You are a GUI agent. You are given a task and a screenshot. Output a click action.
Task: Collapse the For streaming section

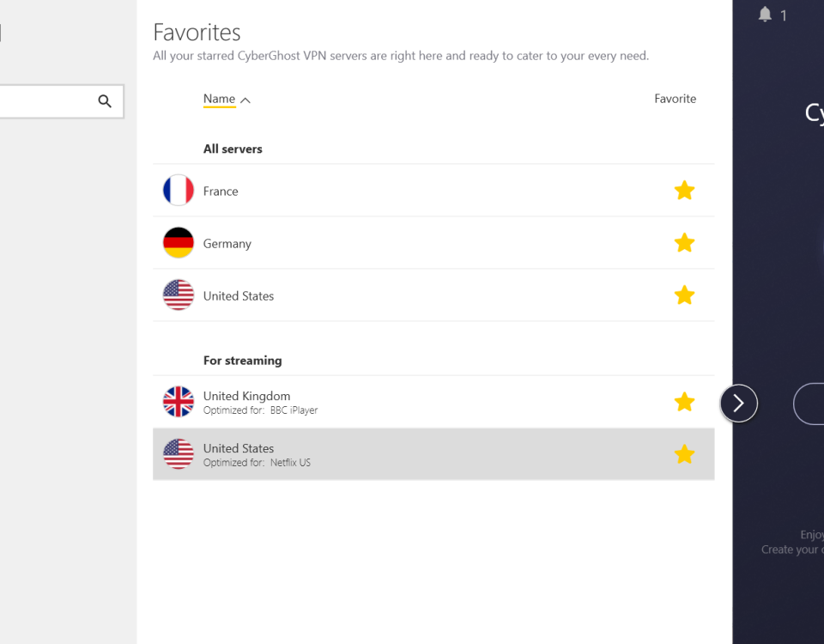[242, 360]
